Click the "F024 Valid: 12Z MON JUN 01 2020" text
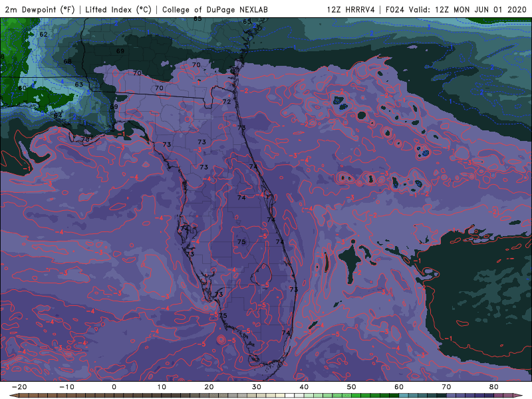This screenshot has height=399, width=532. [456, 9]
